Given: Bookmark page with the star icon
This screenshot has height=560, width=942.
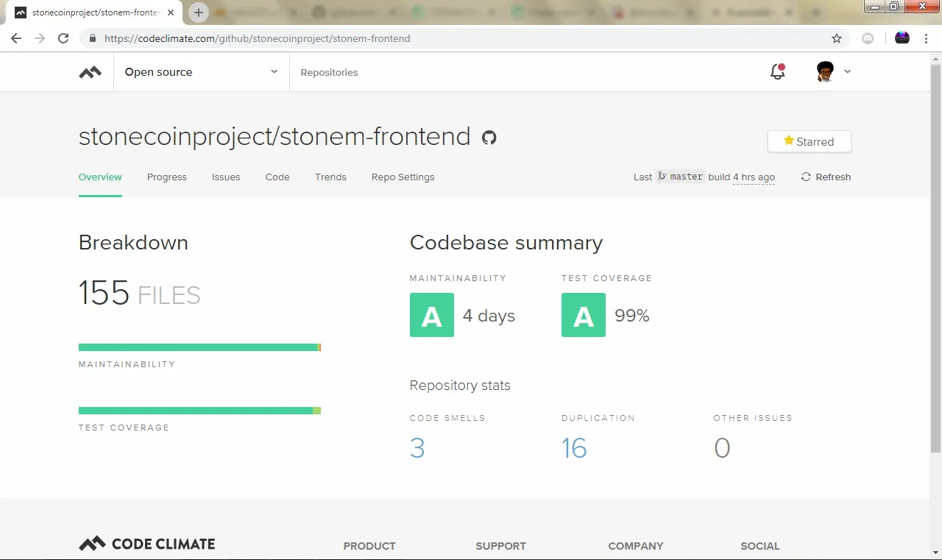Looking at the screenshot, I should pos(837,38).
